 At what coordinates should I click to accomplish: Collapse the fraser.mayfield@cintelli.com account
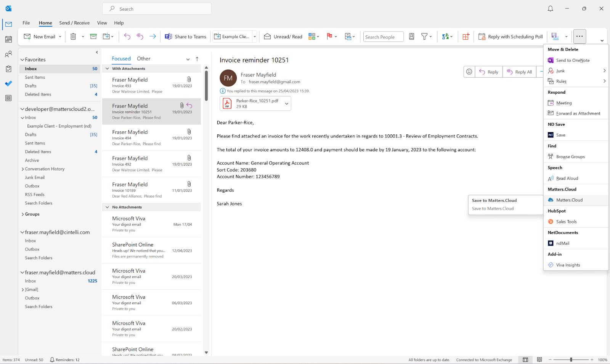pos(22,232)
